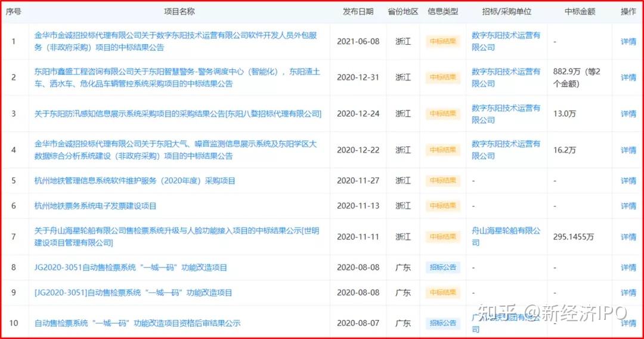
Task: Click 浙江 in the 2020-11-13 row
Action: (x=403, y=206)
